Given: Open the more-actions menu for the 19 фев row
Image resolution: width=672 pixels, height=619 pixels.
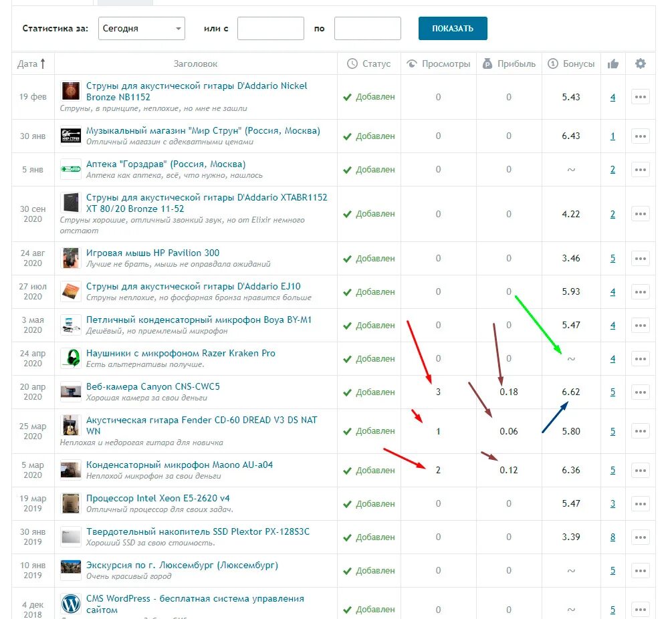Looking at the screenshot, I should 641,97.
